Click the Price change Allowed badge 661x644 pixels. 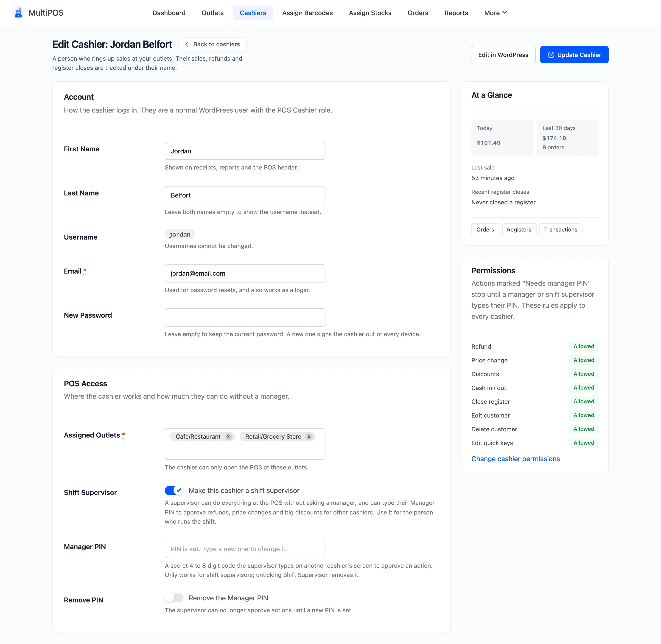pyautogui.click(x=584, y=360)
